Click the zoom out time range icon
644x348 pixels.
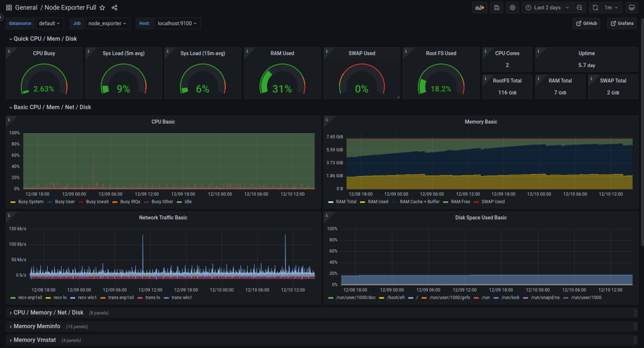(x=580, y=8)
